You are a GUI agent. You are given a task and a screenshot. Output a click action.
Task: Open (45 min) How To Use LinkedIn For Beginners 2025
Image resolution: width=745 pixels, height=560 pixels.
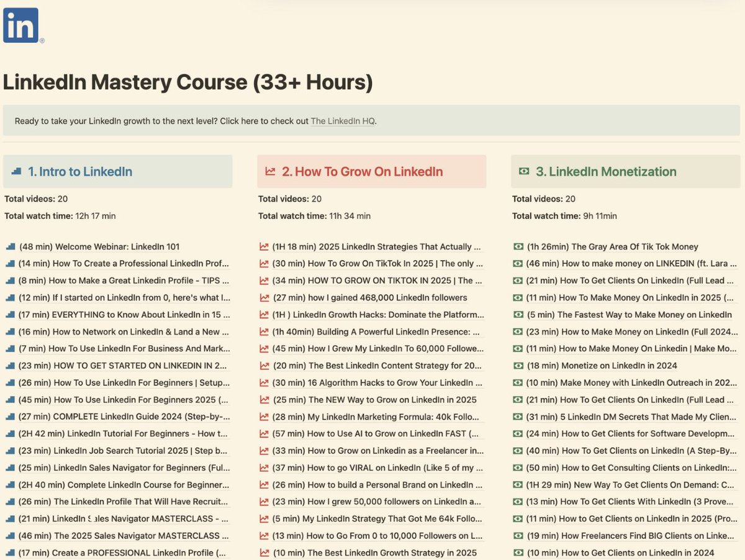123,400
